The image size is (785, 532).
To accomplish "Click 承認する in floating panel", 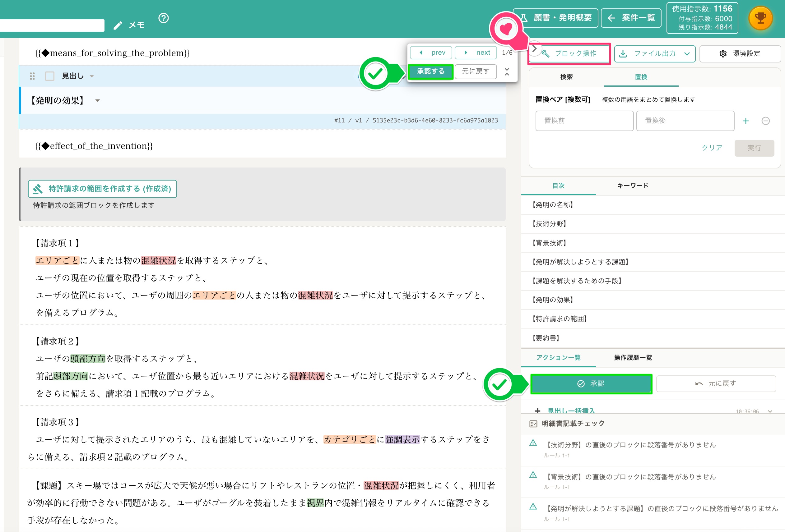I will tap(431, 71).
